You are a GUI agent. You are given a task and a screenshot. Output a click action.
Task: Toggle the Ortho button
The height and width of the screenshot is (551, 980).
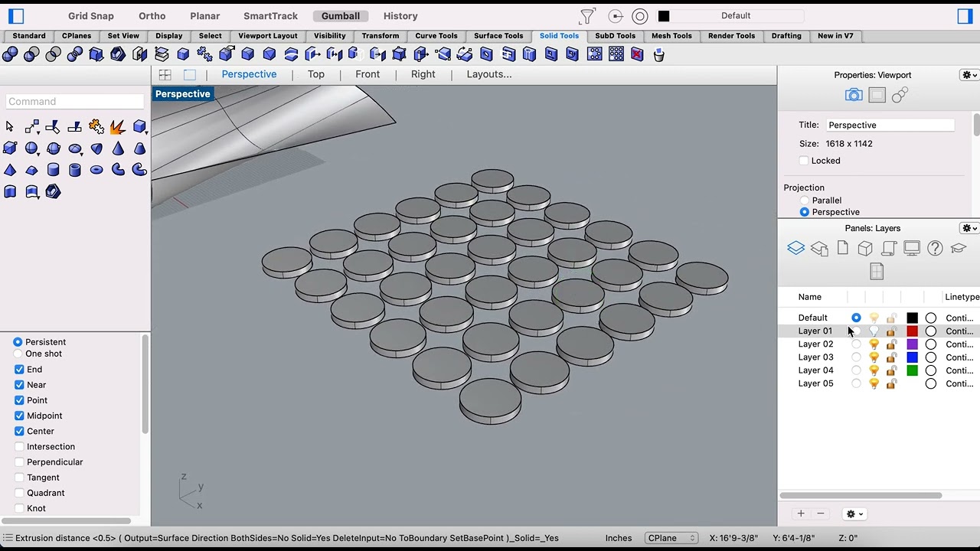tap(152, 16)
